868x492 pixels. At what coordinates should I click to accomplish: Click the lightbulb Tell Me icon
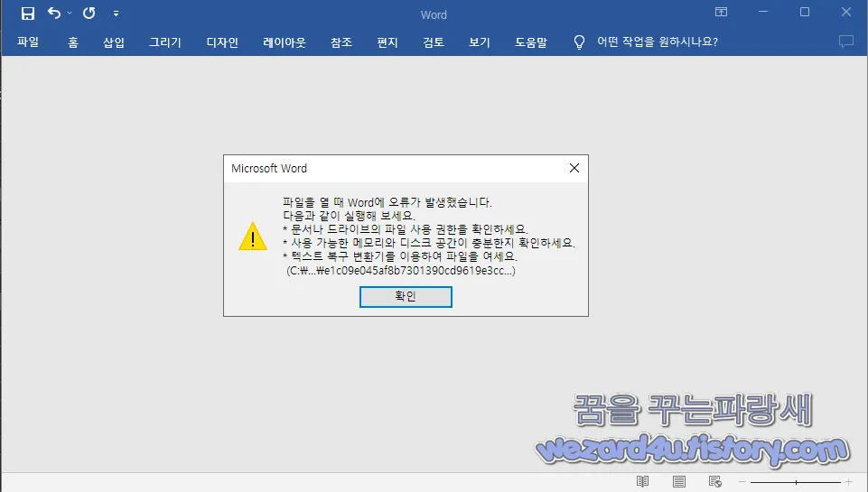coord(579,42)
